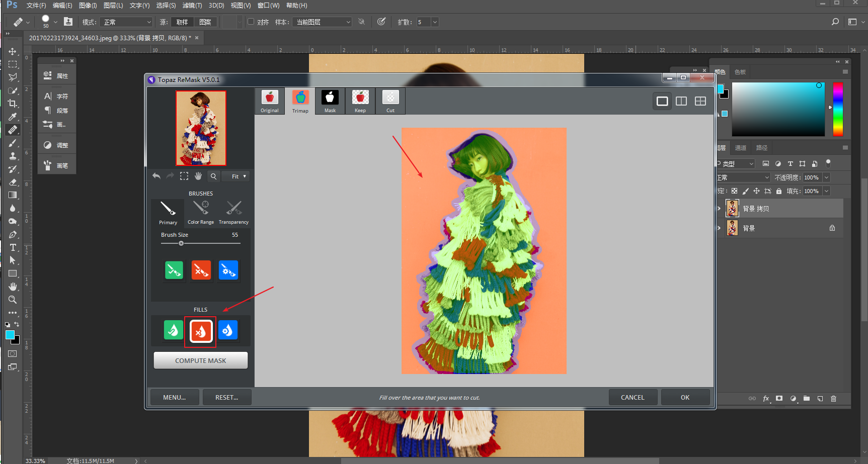Click the 取样 sampled source button
Image resolution: width=868 pixels, height=464 pixels.
click(182, 22)
